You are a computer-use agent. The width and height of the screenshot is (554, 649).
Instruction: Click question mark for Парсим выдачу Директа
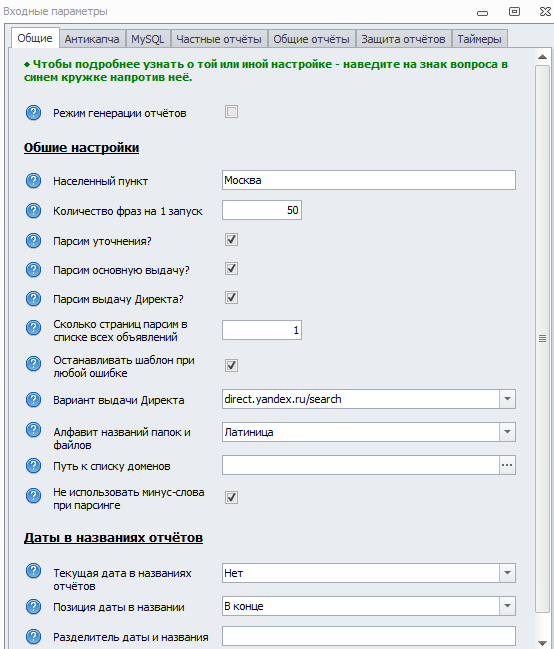33,298
